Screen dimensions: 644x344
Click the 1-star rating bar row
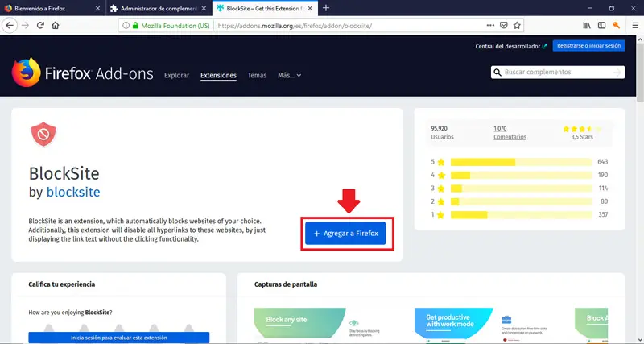click(519, 214)
